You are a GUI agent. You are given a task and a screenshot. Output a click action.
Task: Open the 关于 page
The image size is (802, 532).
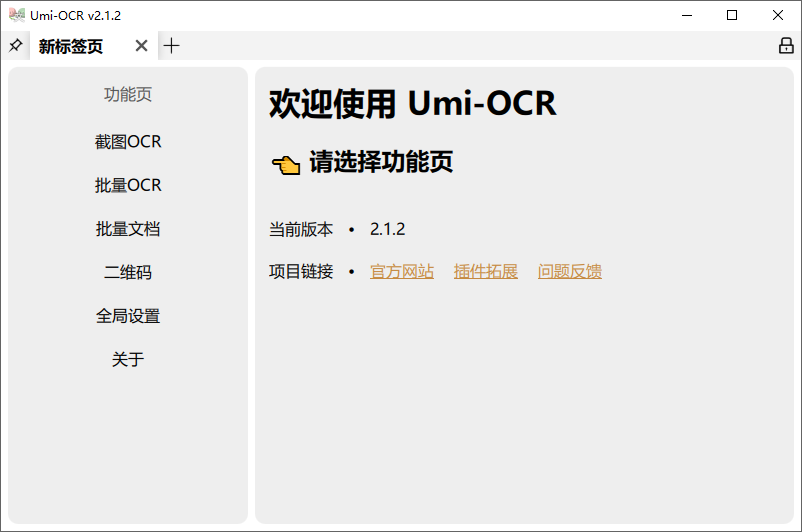[x=128, y=359]
